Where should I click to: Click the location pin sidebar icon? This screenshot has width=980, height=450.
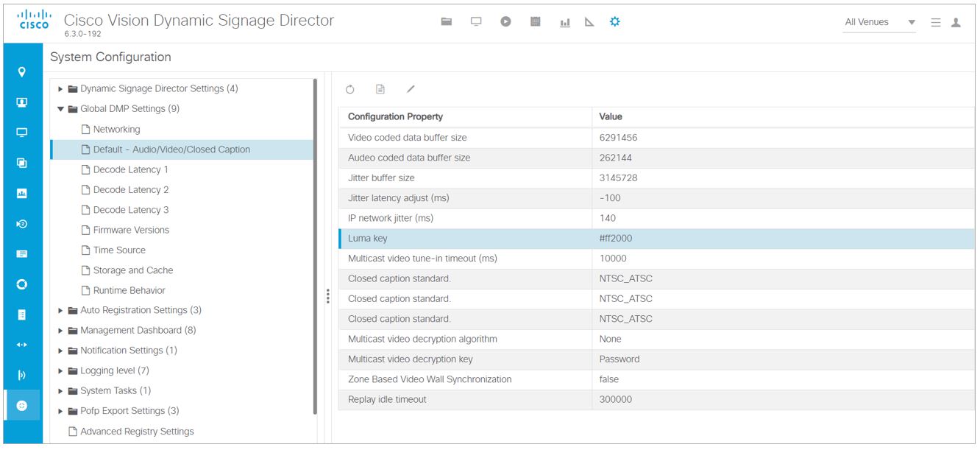[x=22, y=72]
